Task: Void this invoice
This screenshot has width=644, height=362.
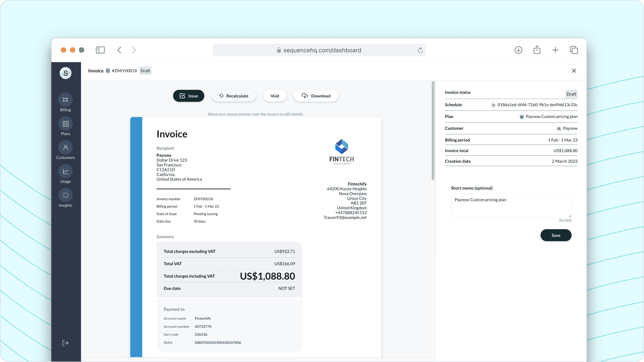Action: coord(274,96)
